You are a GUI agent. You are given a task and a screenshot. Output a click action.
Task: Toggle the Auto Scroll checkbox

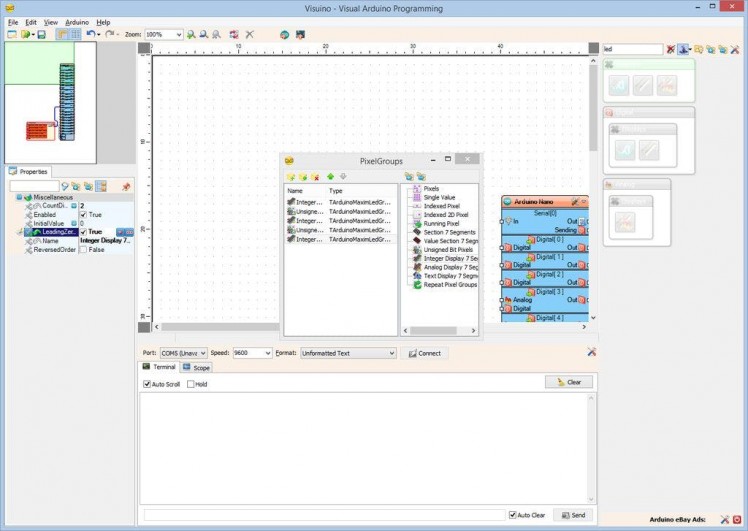[x=146, y=384]
